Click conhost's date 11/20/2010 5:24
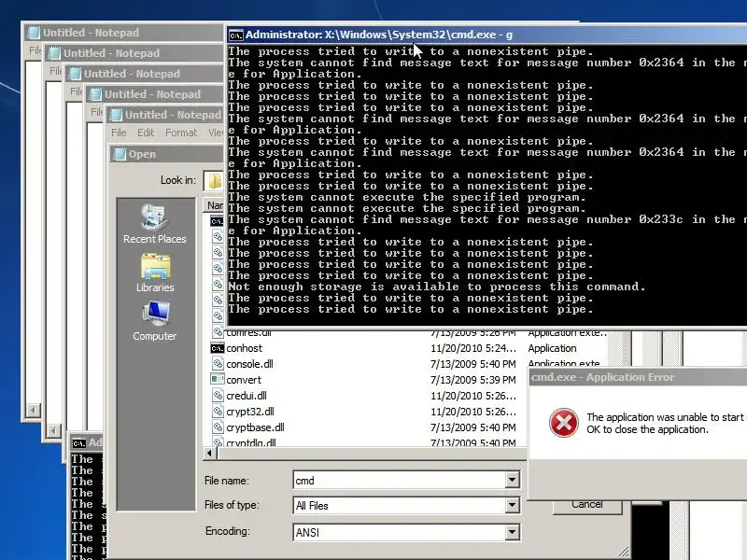The height and width of the screenshot is (560, 747). [473, 348]
